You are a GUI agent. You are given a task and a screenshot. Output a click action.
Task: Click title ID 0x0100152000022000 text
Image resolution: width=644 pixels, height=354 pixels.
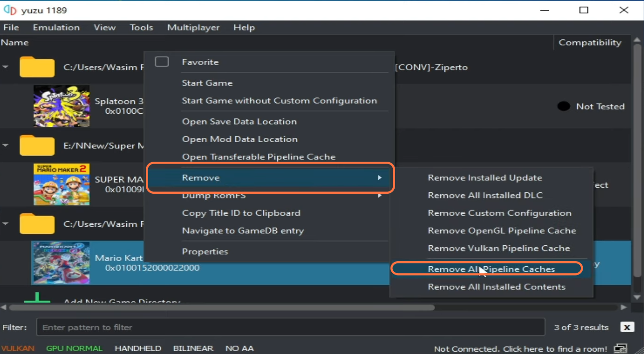(152, 268)
